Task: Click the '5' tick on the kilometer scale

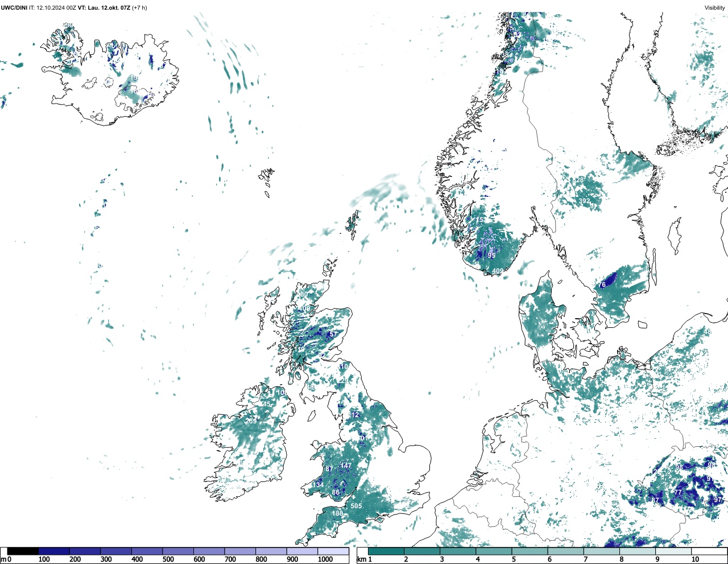Action: [514, 559]
